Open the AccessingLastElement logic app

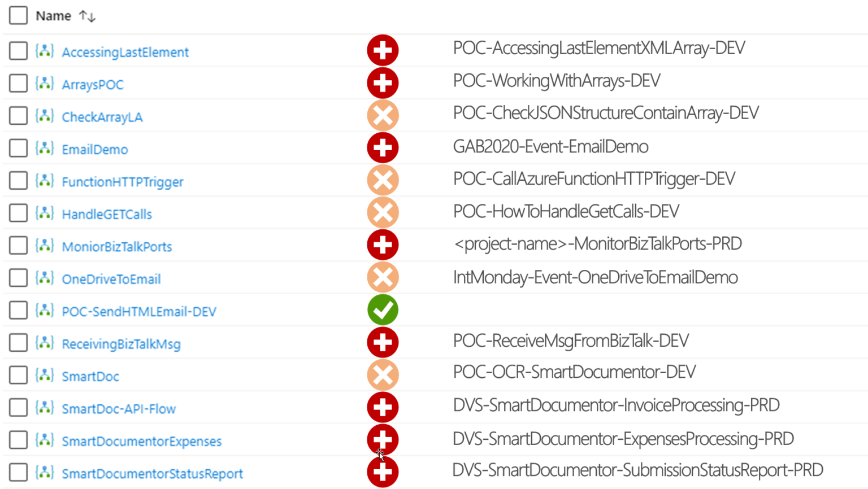point(125,53)
